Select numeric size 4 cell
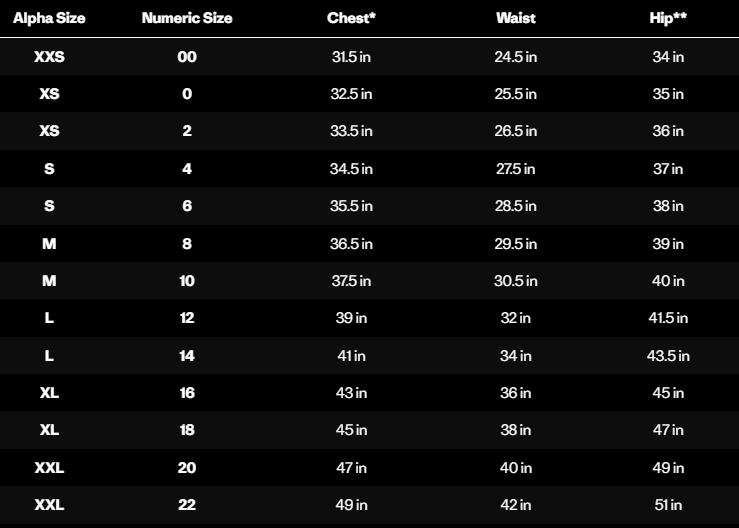 coord(187,169)
